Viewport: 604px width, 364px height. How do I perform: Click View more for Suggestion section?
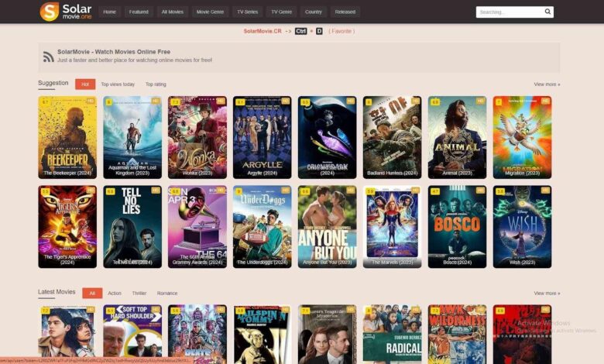[x=547, y=84]
